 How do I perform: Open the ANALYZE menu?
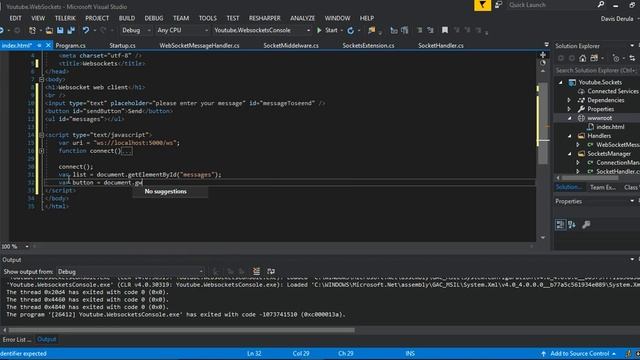tap(302, 18)
